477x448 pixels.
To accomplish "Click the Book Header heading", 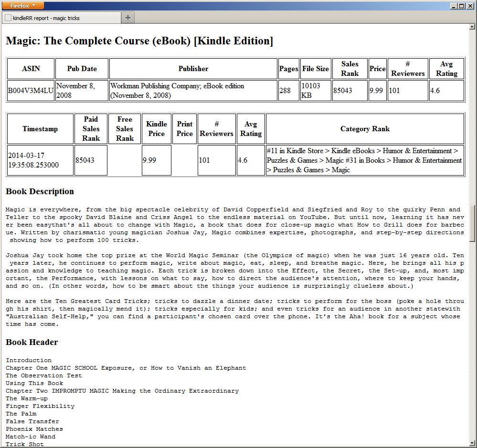I will 32,342.
